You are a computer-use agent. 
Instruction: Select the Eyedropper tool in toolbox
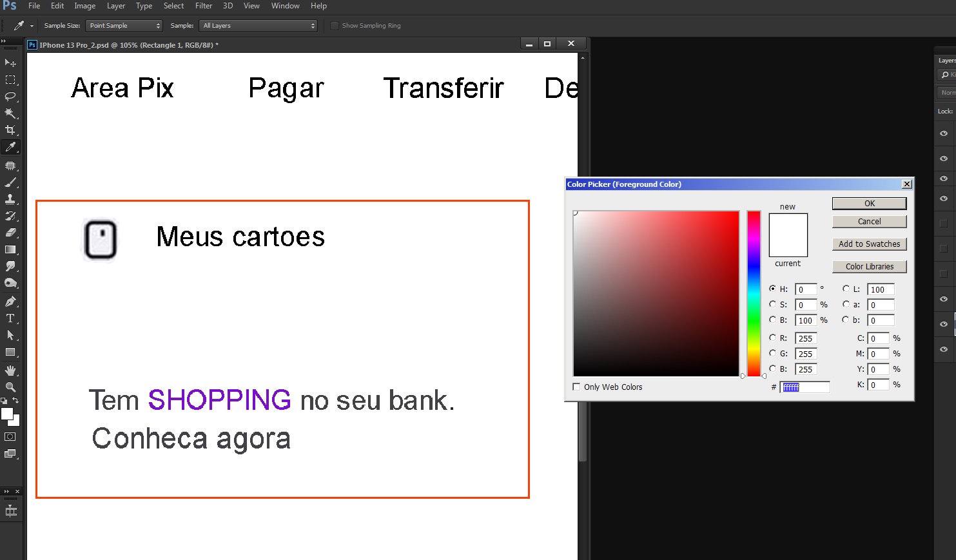(x=10, y=148)
